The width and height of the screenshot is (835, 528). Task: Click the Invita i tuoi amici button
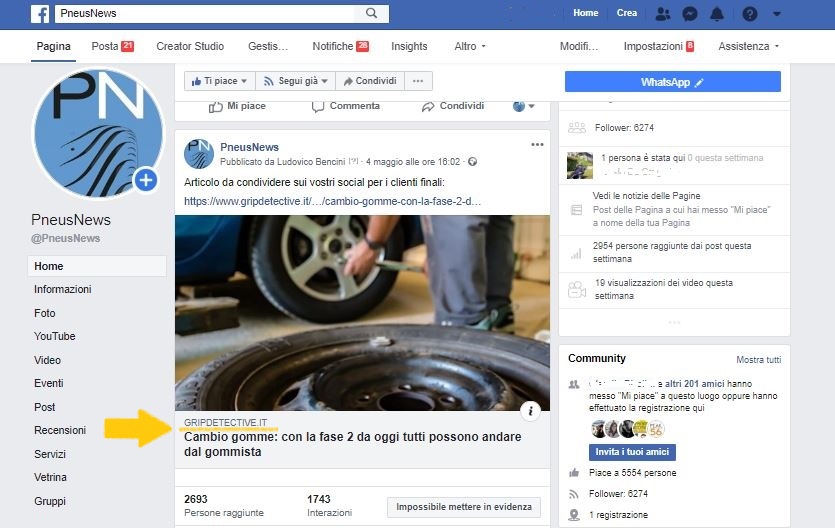point(632,452)
